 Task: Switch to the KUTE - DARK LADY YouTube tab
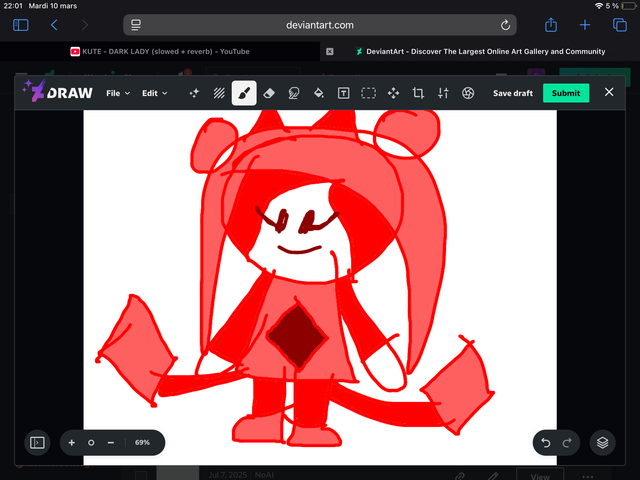click(x=160, y=51)
